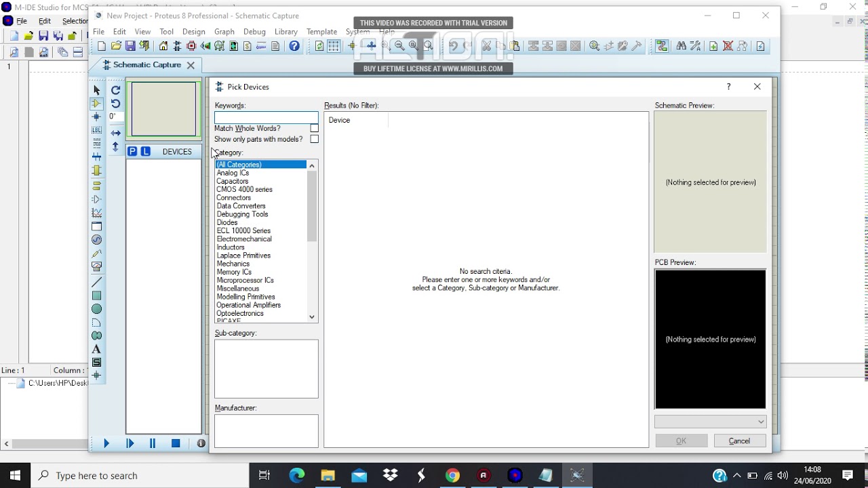Viewport: 868px width, 488px height.
Task: Select 'Capacitors' category
Action: pos(233,181)
